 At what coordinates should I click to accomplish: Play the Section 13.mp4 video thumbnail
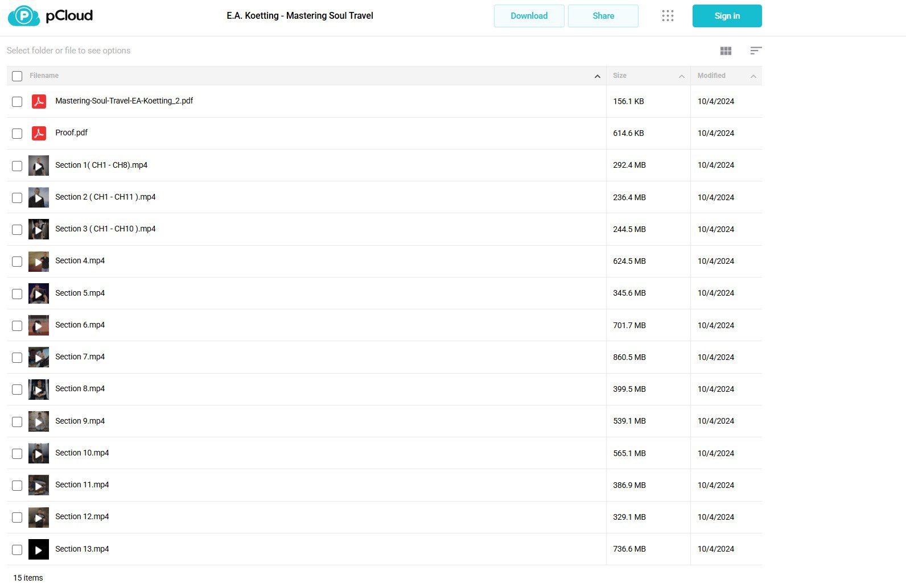39,549
